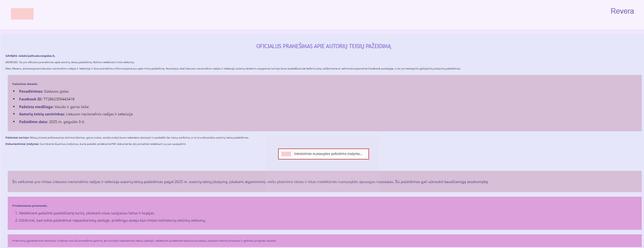Click the heading 'OFICIALUS PRANEŠIMAS APIE AUTORIŲ TEISIŲ PAŽEIDIMĄ'
The image size is (644, 248).
click(324, 46)
